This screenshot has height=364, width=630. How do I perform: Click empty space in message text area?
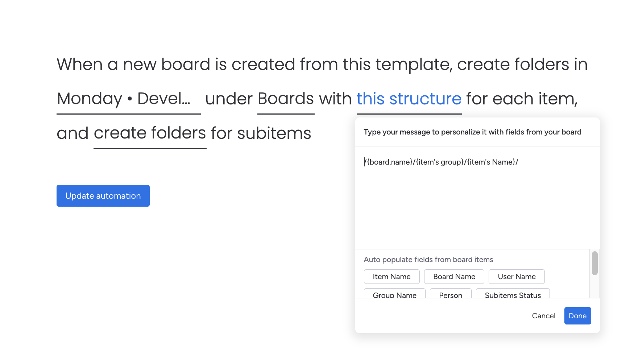point(477,210)
